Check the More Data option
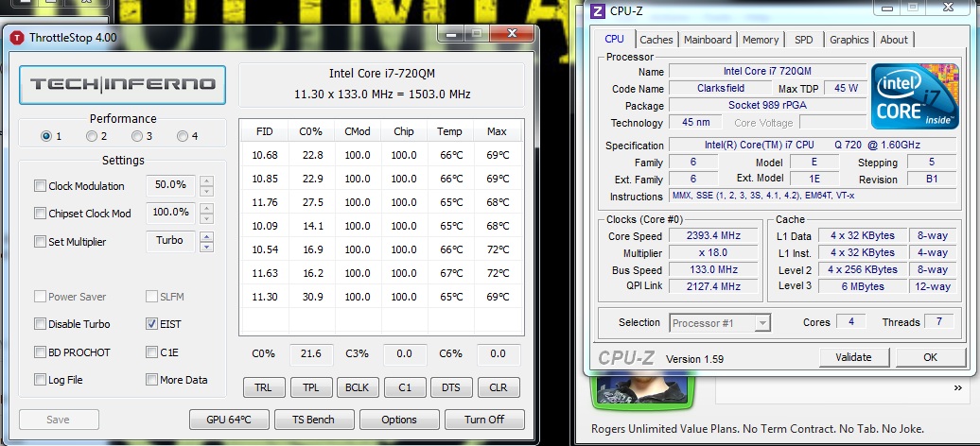 pyautogui.click(x=151, y=380)
